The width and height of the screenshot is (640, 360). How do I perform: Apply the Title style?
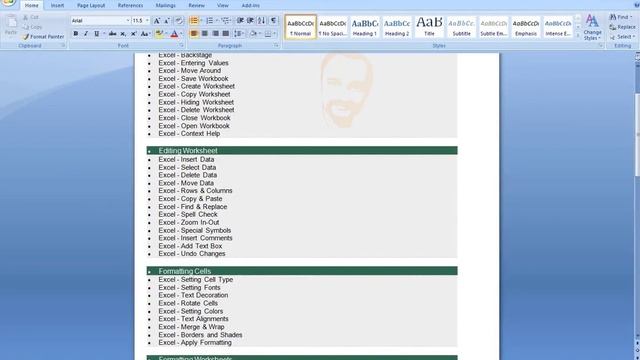click(429, 27)
